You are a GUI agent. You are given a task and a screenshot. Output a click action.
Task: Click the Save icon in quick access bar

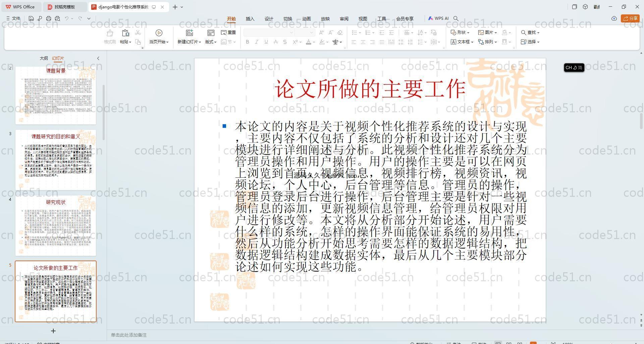click(x=31, y=19)
